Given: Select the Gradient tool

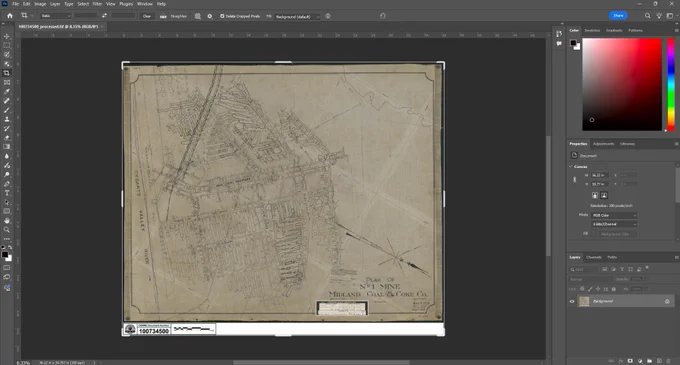Looking at the screenshot, I should click(x=7, y=147).
